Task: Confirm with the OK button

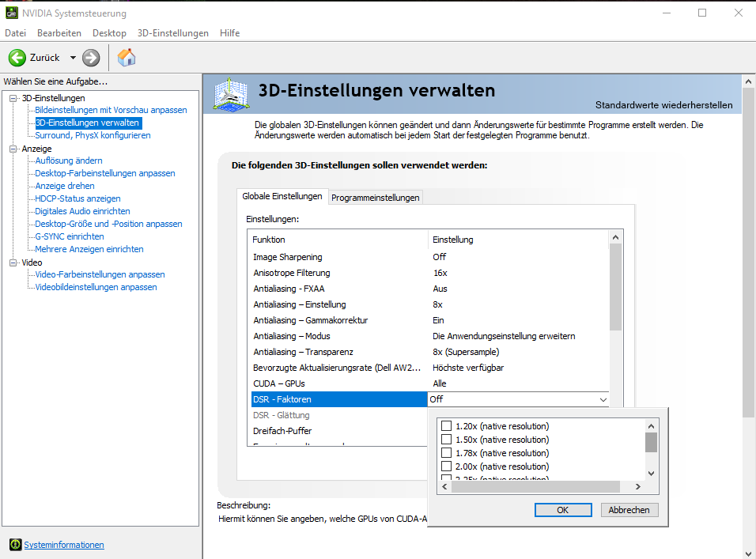Action: click(x=563, y=510)
